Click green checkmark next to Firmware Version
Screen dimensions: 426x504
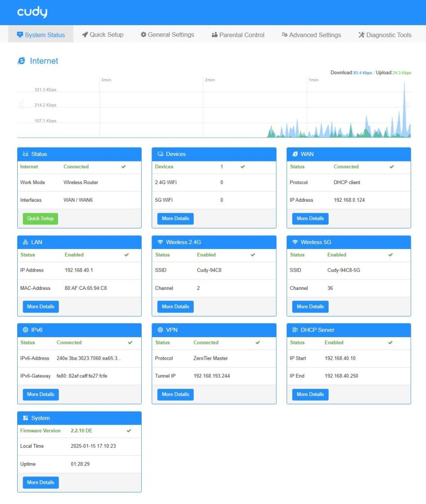(129, 431)
